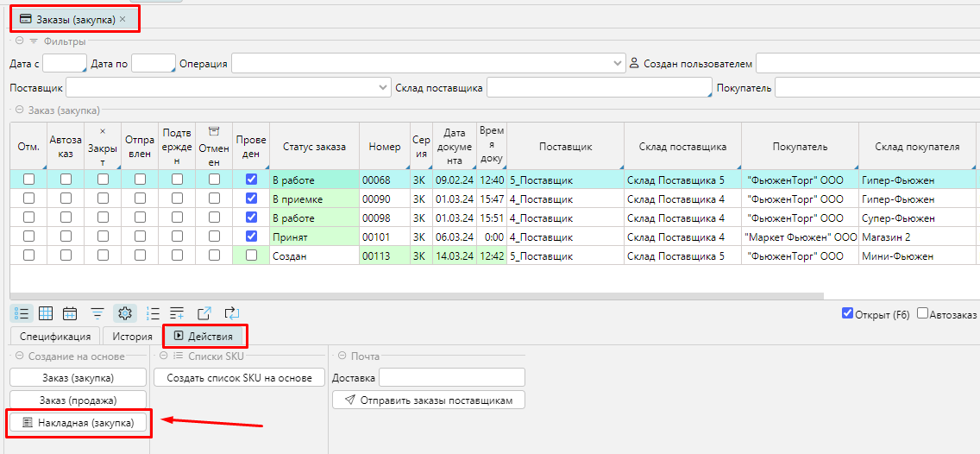This screenshot has height=454, width=980.
Task: Click the numbered list icon in toolbar
Action: coord(154,313)
